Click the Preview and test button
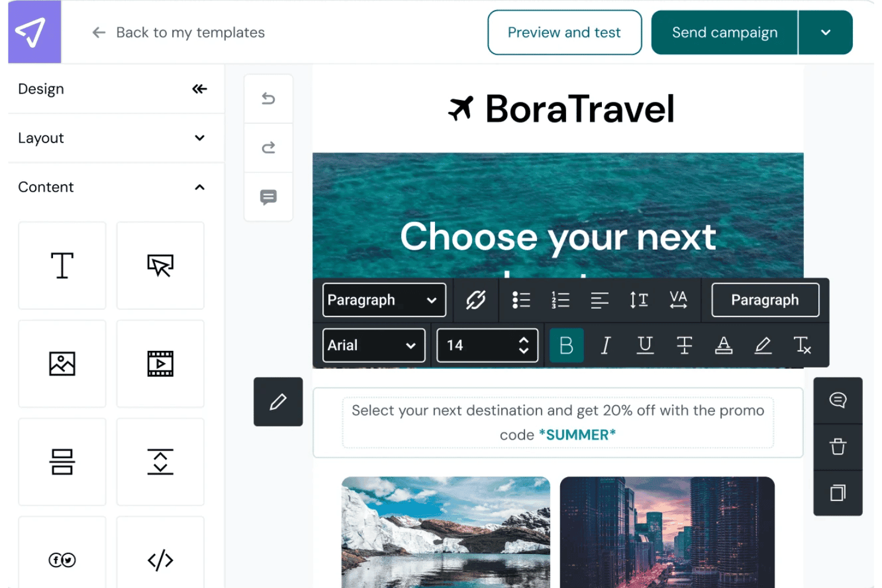 click(x=564, y=32)
